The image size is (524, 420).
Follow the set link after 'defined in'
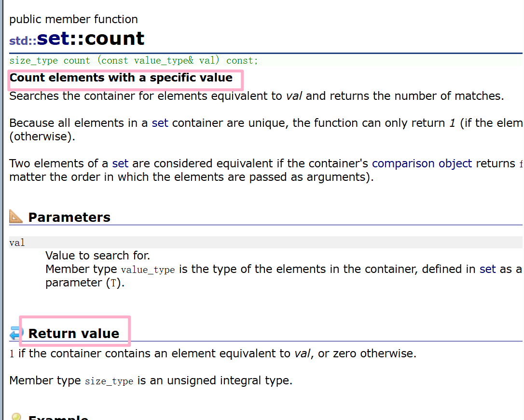pos(488,269)
